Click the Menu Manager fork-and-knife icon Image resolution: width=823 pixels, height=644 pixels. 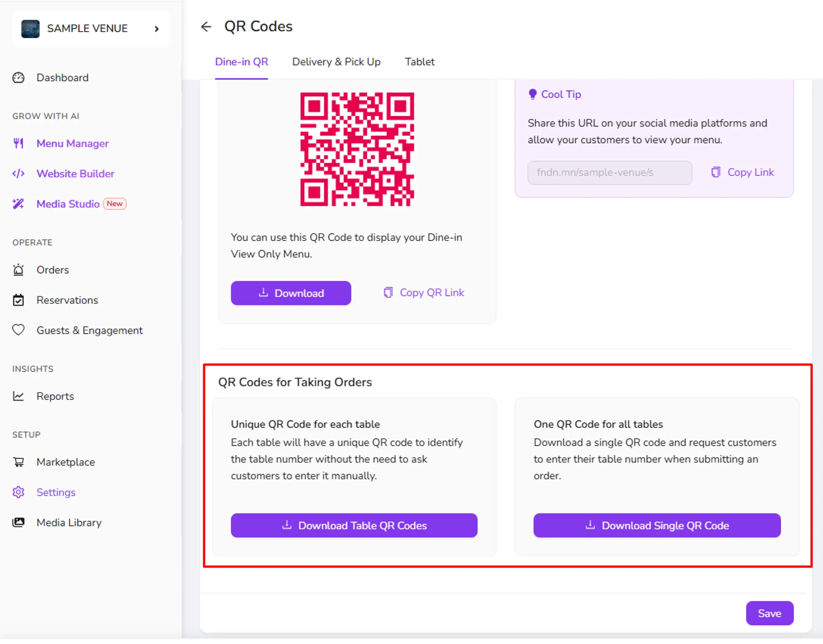[x=18, y=143]
